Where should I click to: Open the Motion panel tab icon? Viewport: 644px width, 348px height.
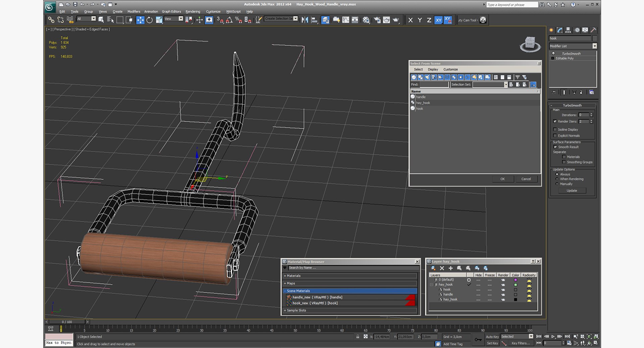(577, 30)
